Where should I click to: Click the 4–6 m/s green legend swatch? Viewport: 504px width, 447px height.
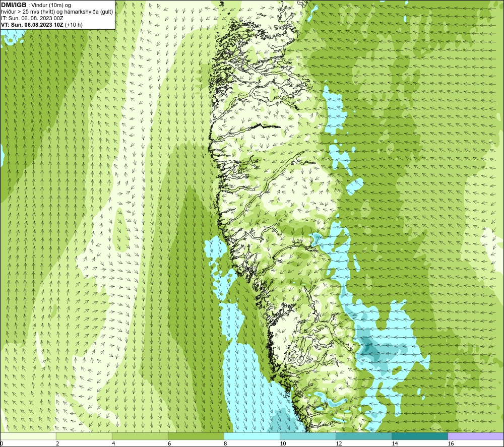140,436
